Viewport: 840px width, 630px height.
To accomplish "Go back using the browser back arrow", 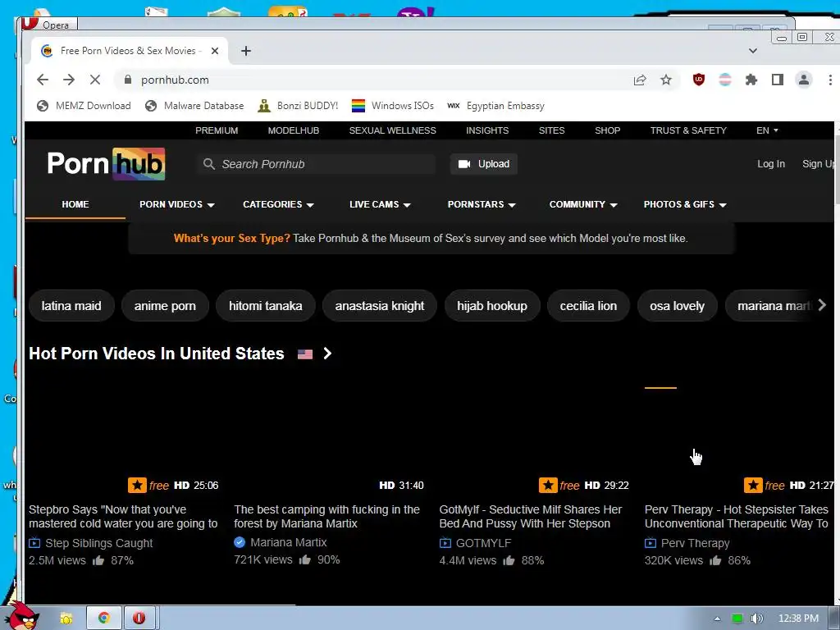I will point(43,80).
